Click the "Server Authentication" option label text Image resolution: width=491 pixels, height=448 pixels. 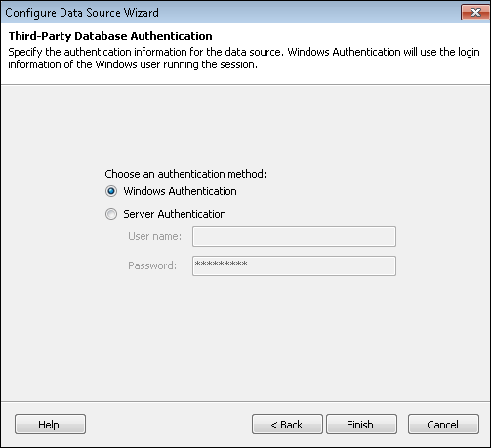pos(175,214)
